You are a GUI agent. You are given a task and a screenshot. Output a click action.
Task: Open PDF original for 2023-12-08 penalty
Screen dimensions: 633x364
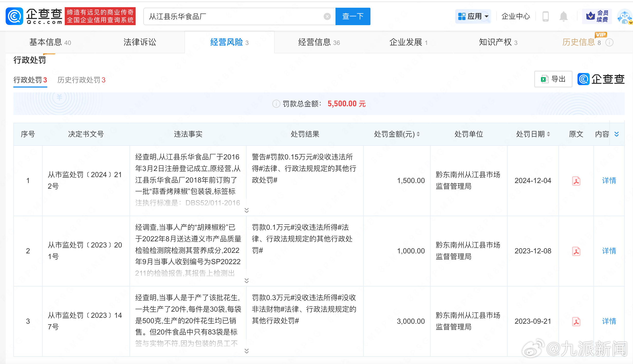point(576,251)
